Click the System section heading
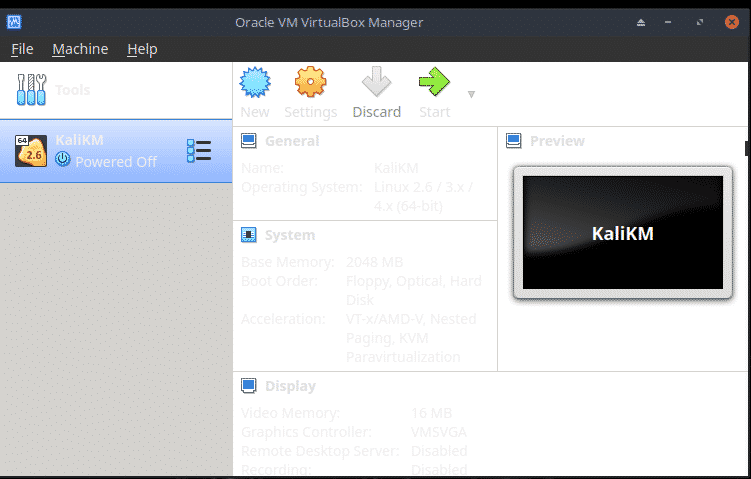 click(x=290, y=235)
